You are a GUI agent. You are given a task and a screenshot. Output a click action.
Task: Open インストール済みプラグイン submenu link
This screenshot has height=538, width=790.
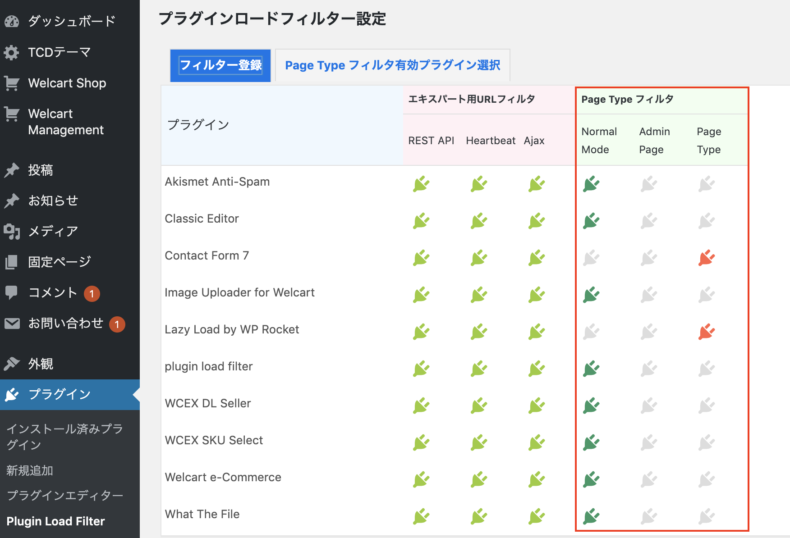64,437
